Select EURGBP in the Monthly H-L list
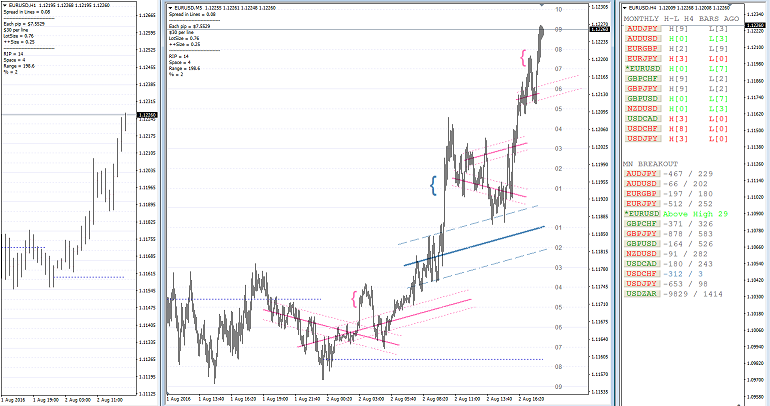The width and height of the screenshot is (770, 406). click(x=642, y=49)
